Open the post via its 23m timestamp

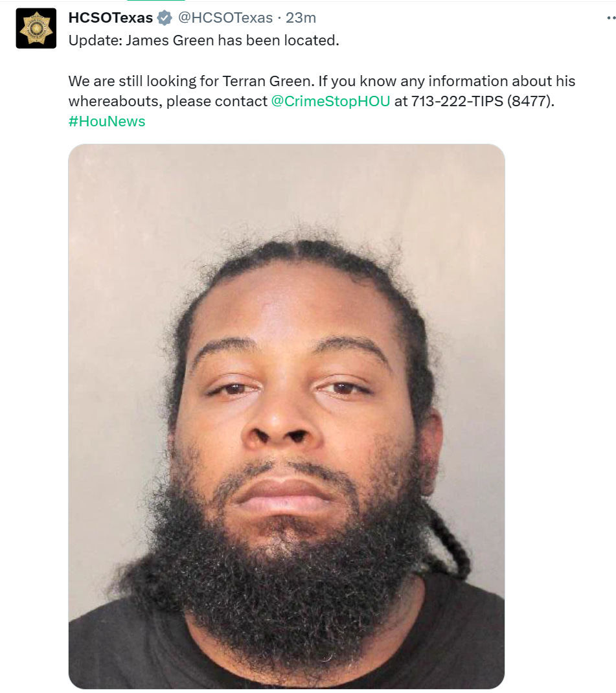(301, 17)
